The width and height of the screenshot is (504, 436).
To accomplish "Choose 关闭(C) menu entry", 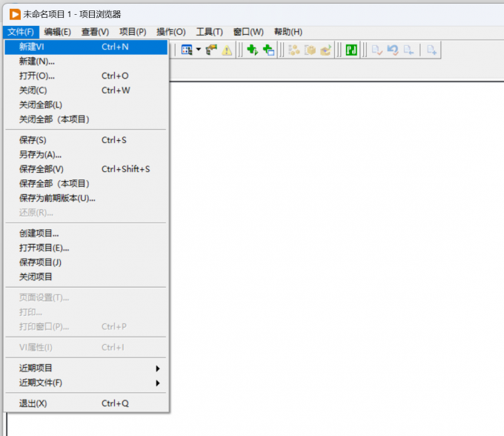I will click(86, 90).
